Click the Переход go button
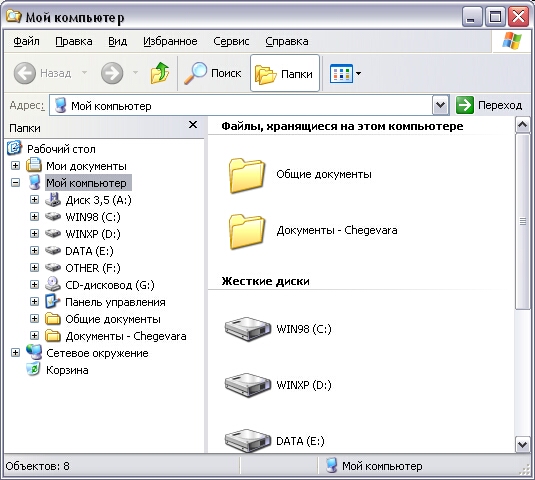The width and height of the screenshot is (535, 480). [x=489, y=105]
